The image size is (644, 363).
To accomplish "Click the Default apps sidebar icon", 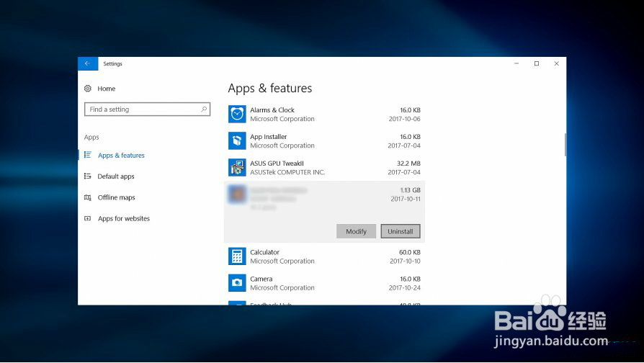I will (x=87, y=176).
